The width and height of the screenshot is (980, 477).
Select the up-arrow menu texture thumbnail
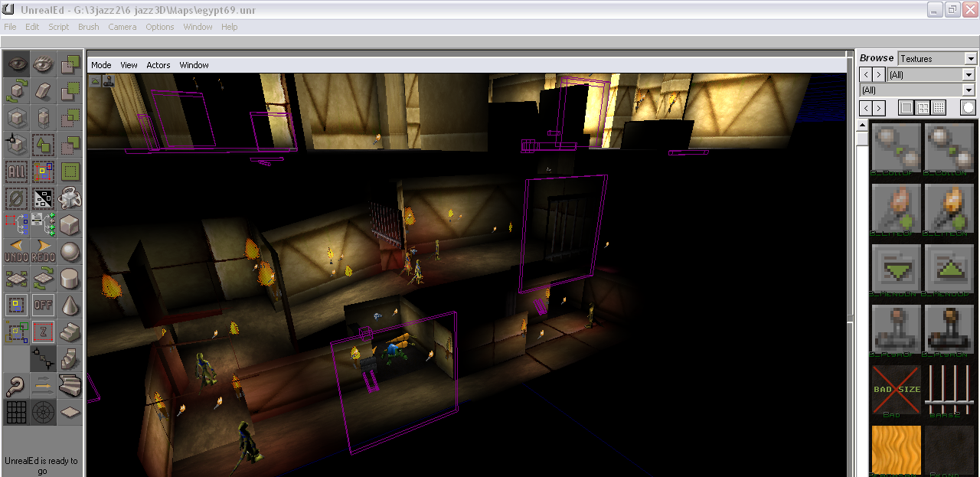[949, 270]
